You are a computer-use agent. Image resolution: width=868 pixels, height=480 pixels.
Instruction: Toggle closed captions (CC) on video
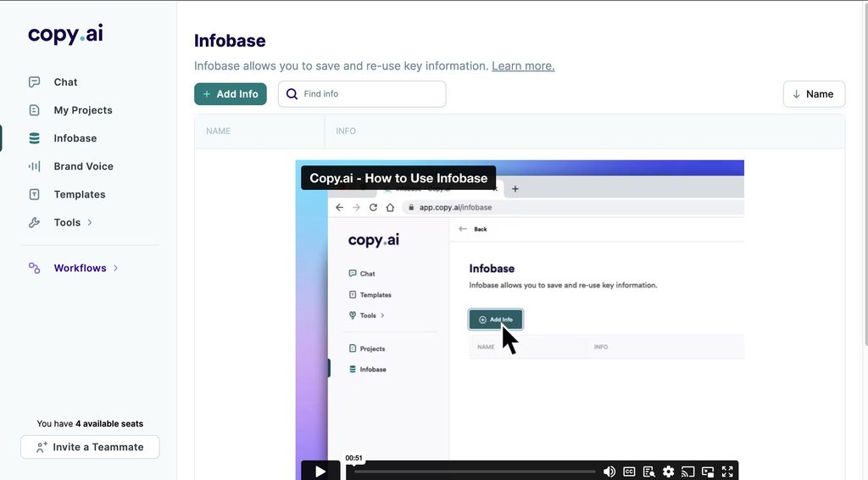pyautogui.click(x=629, y=472)
